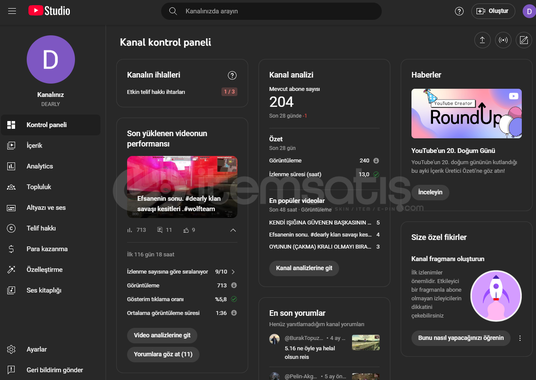Screen dimensions: 536x380
Task: Click green check beside İzlenme süresi 13,0
Action: [376, 174]
